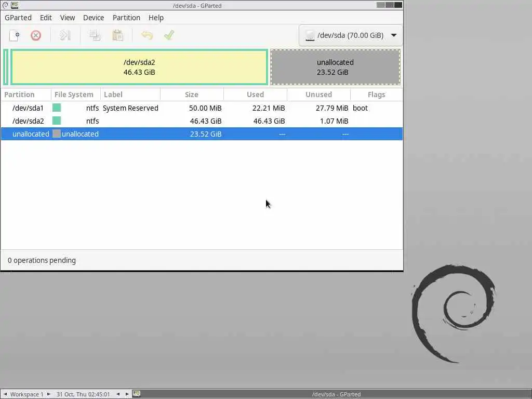Click the window menu icon in title bar
Screen dimensions: 532x399
click(x=5, y=5)
